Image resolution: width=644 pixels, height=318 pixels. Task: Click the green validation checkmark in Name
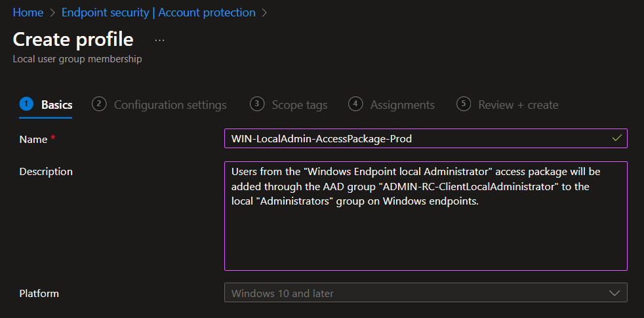point(616,138)
